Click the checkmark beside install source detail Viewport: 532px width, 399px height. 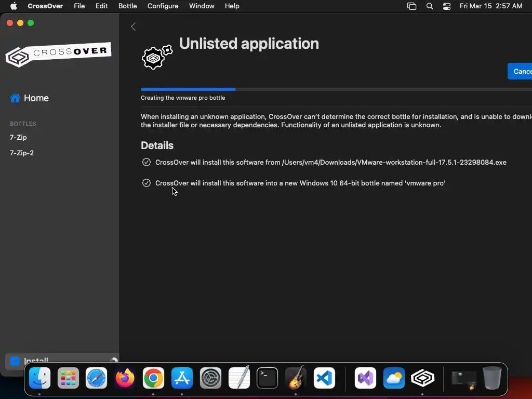click(146, 162)
